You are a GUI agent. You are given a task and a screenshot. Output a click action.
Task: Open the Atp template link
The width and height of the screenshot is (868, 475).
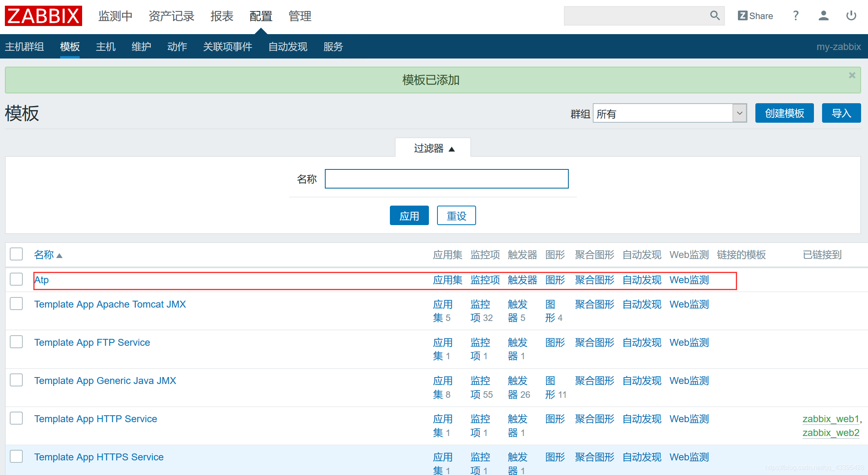point(41,280)
